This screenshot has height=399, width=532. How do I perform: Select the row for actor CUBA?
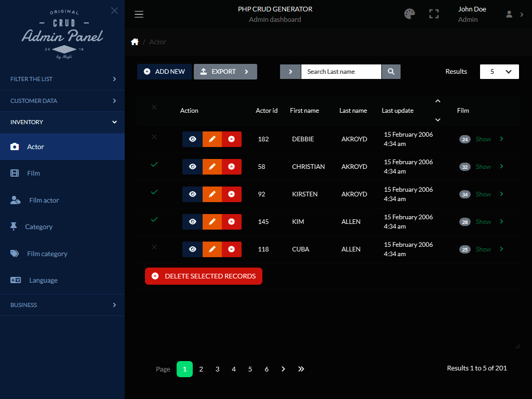154,247
